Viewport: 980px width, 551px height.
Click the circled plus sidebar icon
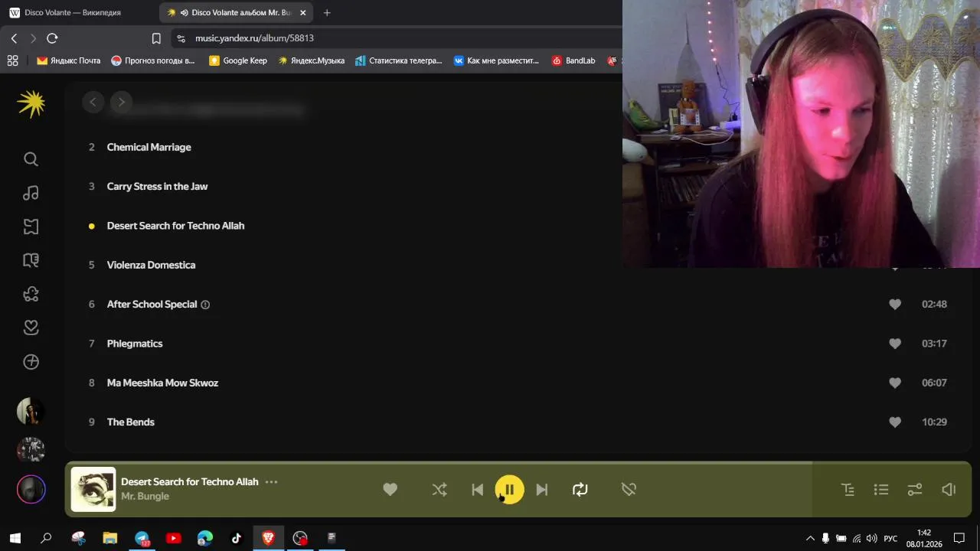pyautogui.click(x=31, y=362)
